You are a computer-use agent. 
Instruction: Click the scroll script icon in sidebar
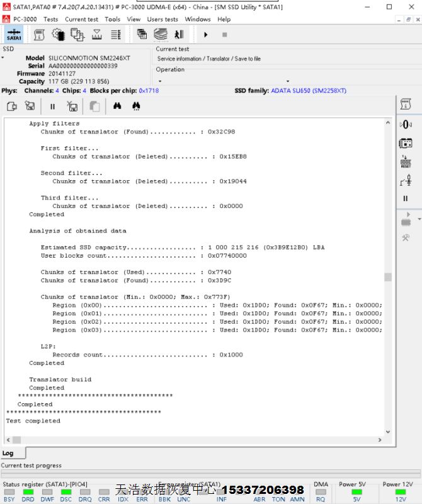pyautogui.click(x=406, y=103)
